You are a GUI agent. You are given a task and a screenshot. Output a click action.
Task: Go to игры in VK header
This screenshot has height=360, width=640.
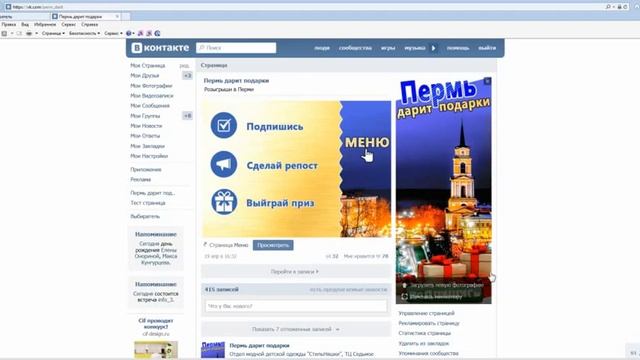pyautogui.click(x=388, y=48)
